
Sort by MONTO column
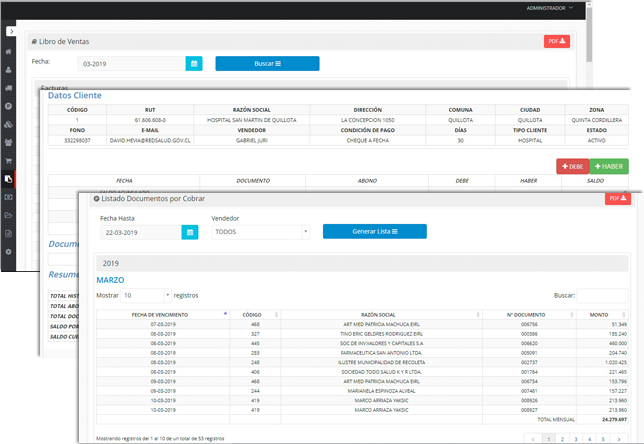pos(602,315)
